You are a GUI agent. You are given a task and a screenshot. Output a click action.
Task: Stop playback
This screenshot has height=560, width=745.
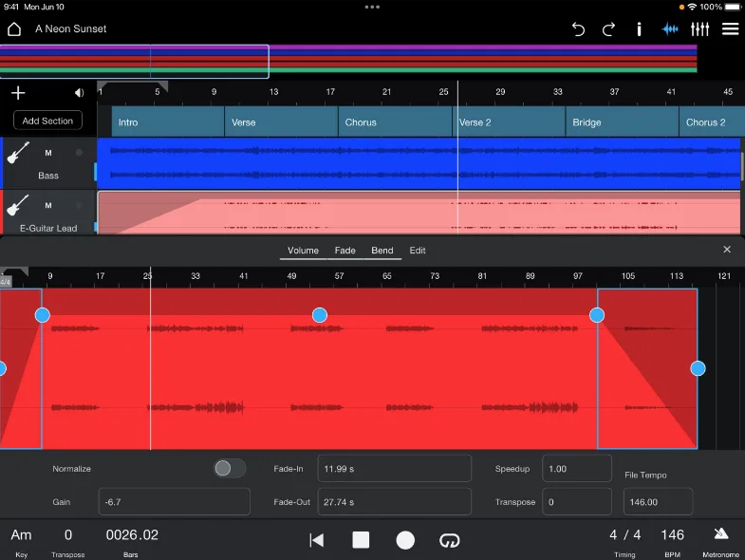click(x=361, y=540)
